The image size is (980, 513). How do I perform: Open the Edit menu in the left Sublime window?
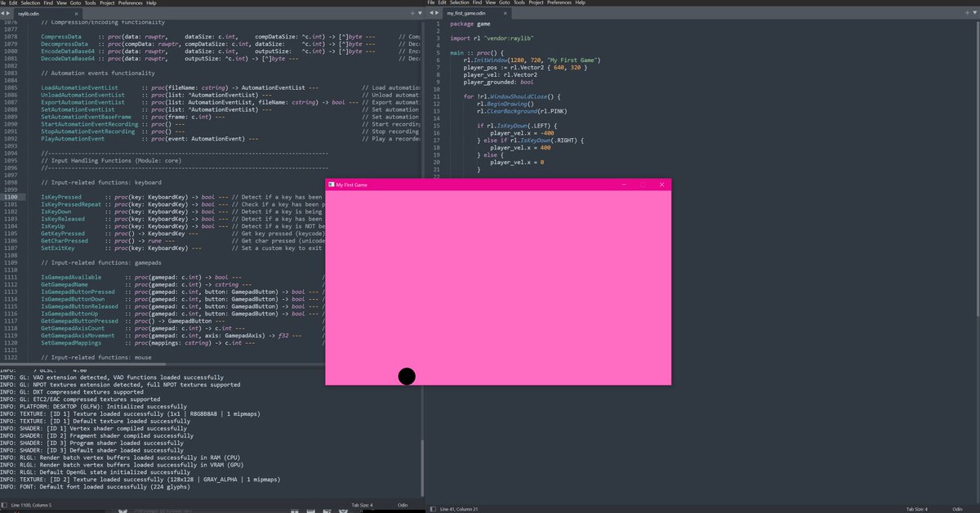click(x=13, y=2)
